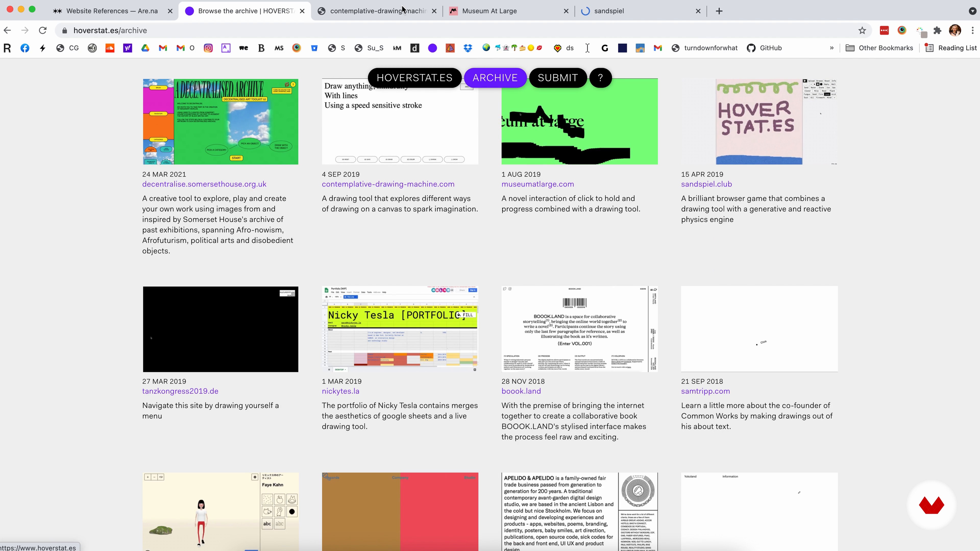Bookmark this page with the star icon

[x=862, y=30]
